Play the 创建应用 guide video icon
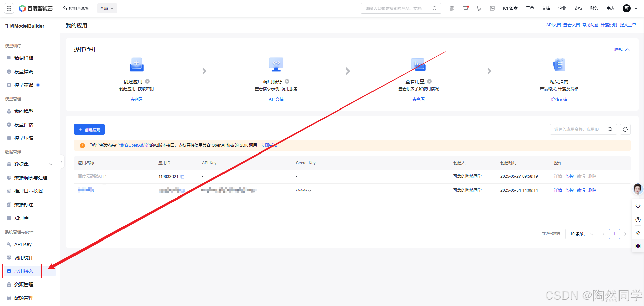 [147, 81]
